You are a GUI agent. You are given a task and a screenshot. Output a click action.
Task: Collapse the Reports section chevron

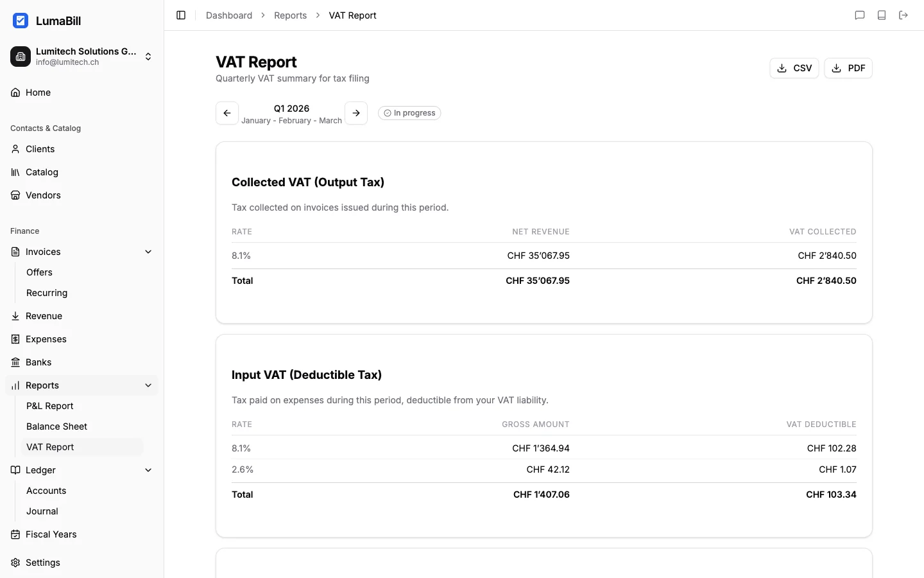click(x=148, y=385)
